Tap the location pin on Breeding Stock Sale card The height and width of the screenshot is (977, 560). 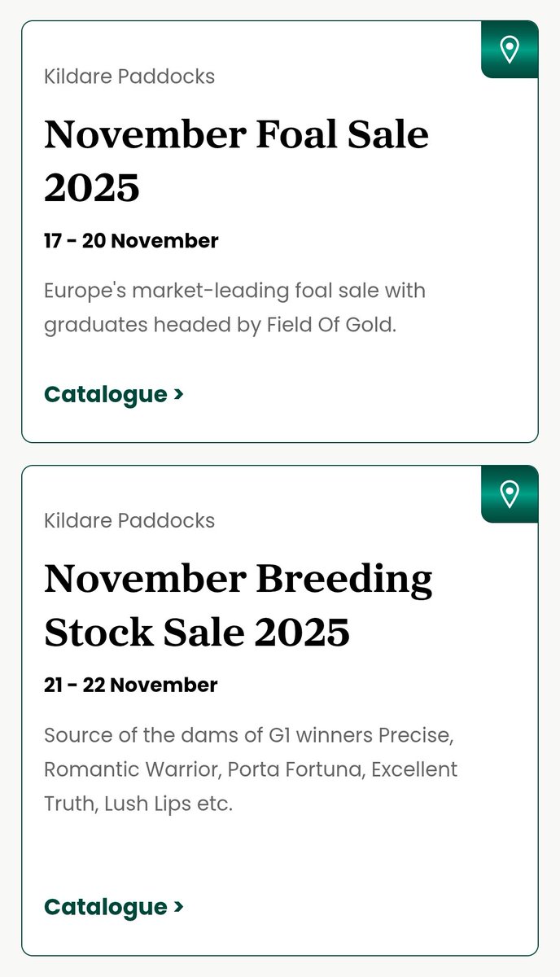point(510,493)
